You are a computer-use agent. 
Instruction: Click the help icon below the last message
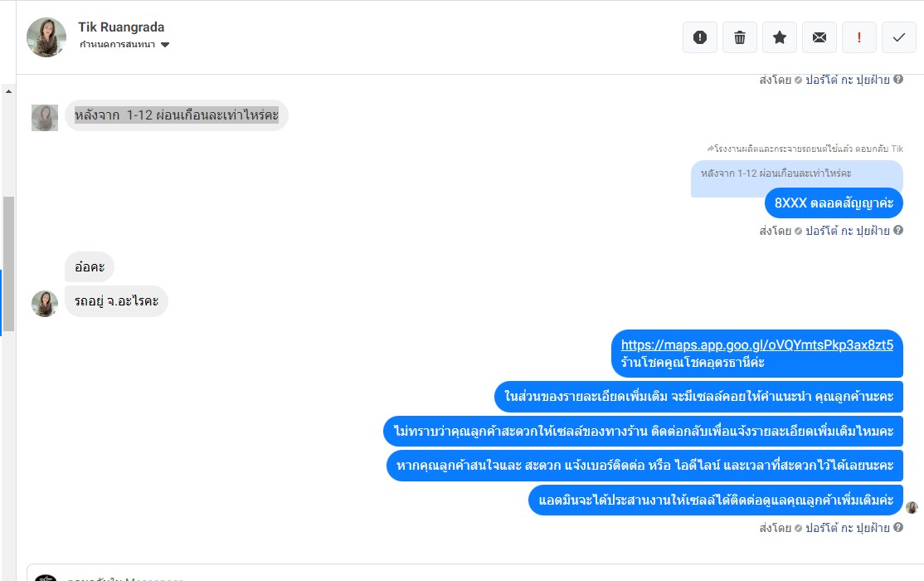(x=898, y=527)
